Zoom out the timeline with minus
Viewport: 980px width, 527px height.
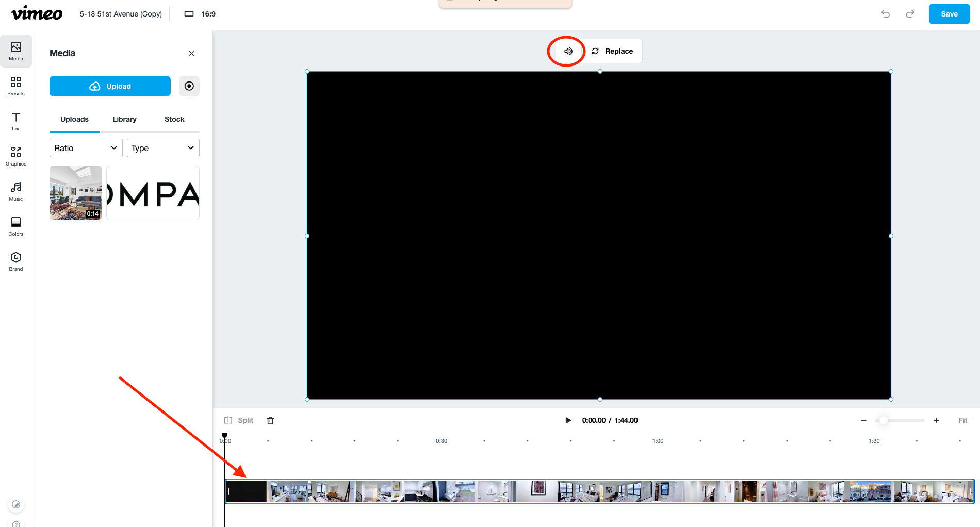click(x=863, y=420)
